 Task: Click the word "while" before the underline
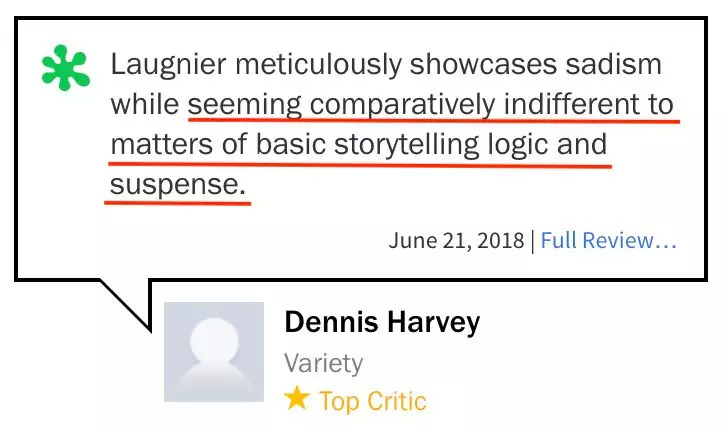[x=144, y=104]
